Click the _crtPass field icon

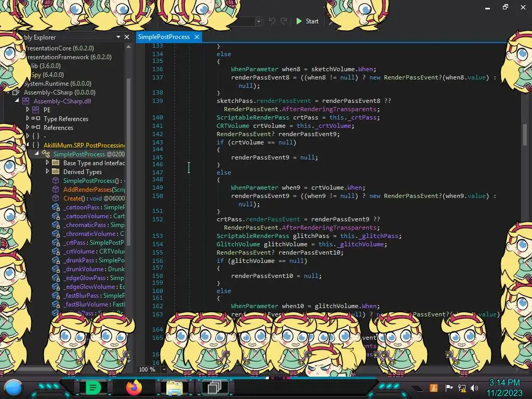(x=56, y=242)
